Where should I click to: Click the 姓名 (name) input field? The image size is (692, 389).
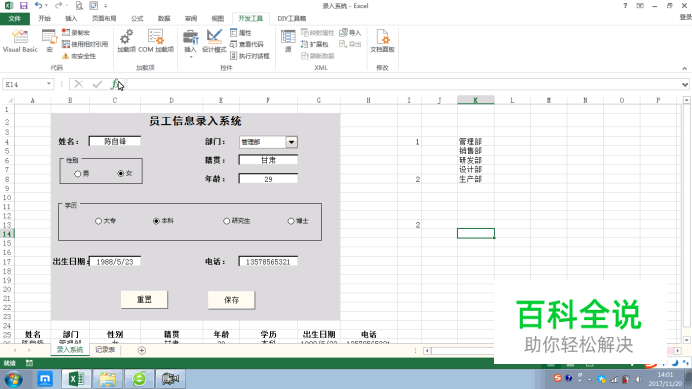tap(115, 141)
